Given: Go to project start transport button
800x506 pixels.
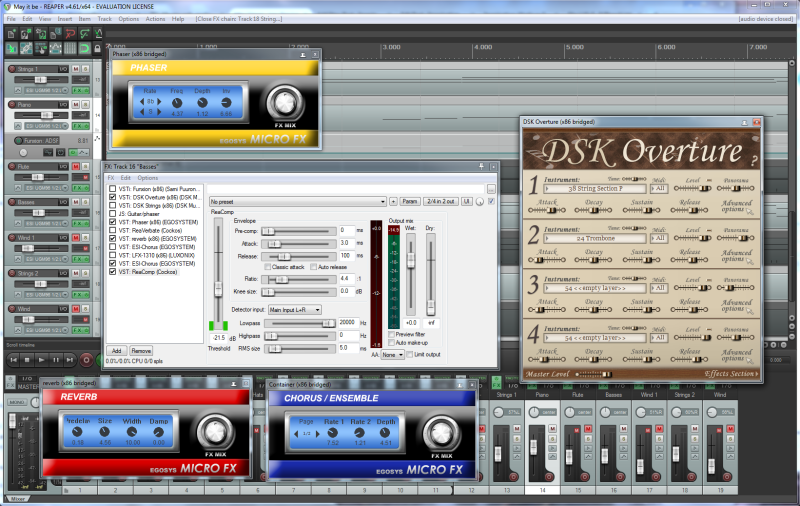Looking at the screenshot, I should pos(14,360).
